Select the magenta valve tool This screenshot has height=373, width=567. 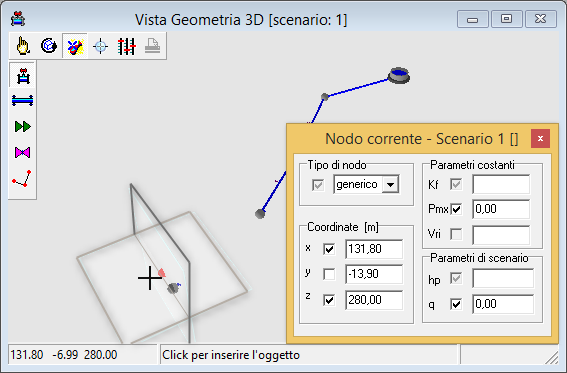coord(23,152)
